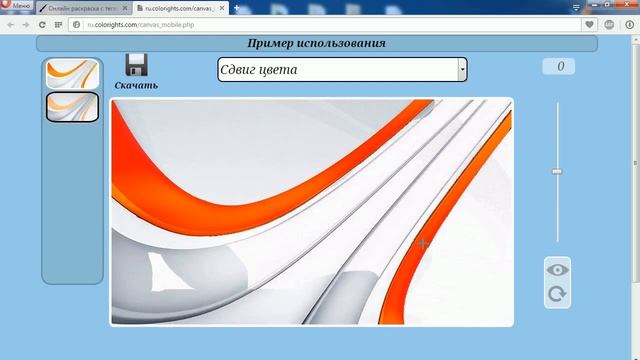Reload the page
Image resolution: width=640 pixels, height=360 pixels.
point(42,25)
